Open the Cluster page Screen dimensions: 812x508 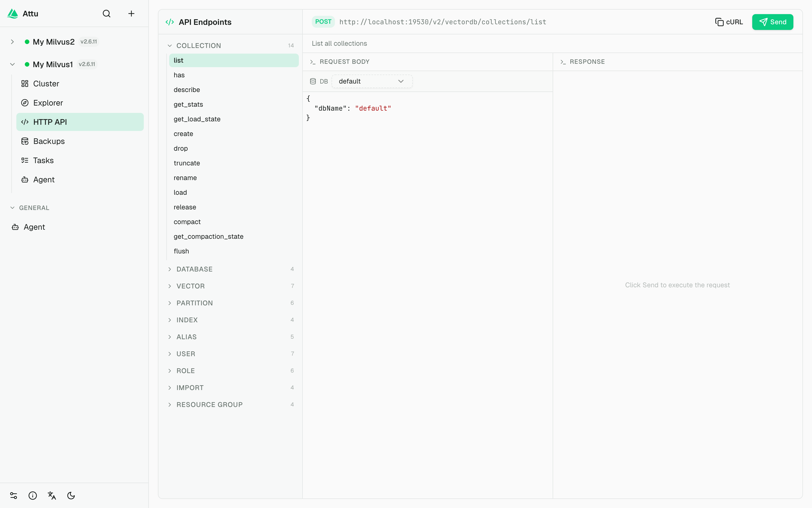pyautogui.click(x=80, y=84)
